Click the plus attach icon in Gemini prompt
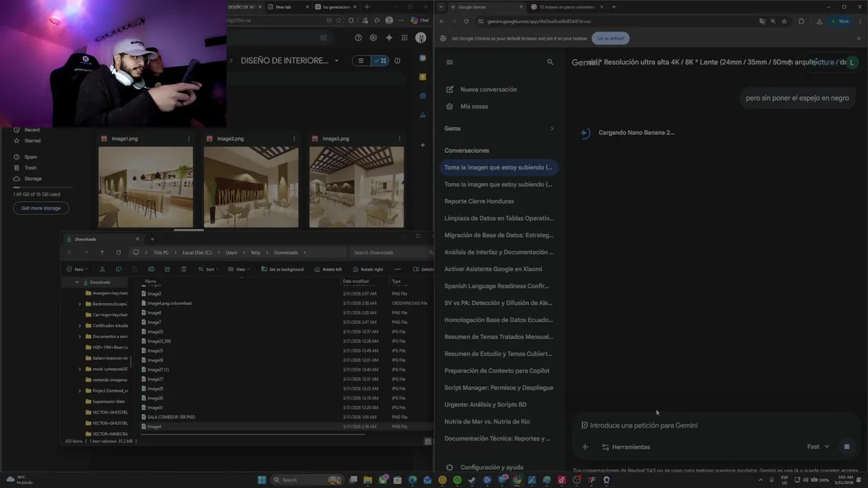The height and width of the screenshot is (488, 868). click(585, 447)
